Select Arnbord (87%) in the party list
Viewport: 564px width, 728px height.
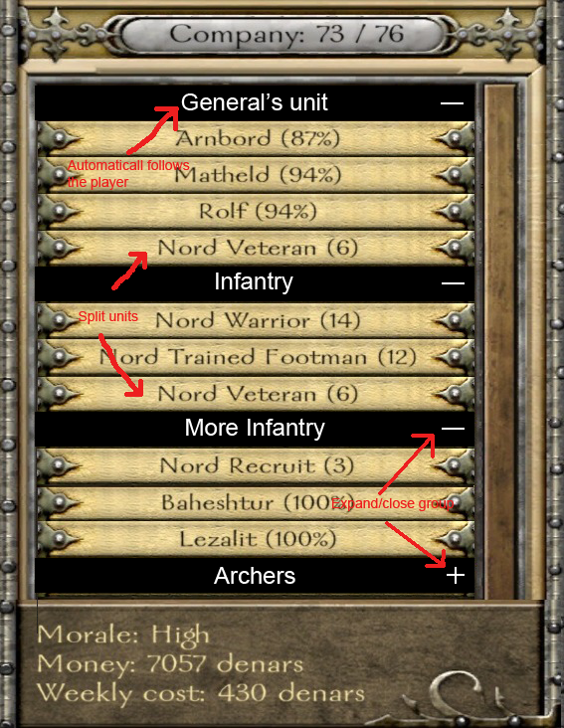pyautogui.click(x=256, y=139)
